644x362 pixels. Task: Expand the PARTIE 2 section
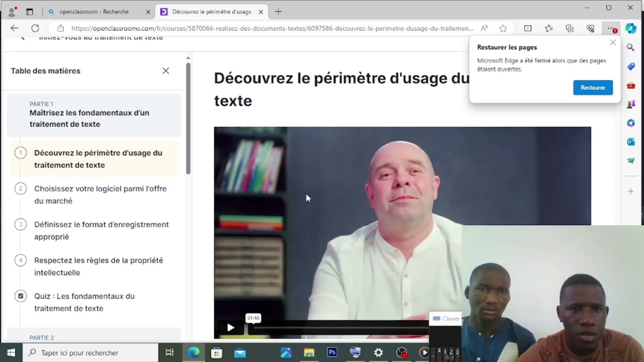pyautogui.click(x=94, y=335)
